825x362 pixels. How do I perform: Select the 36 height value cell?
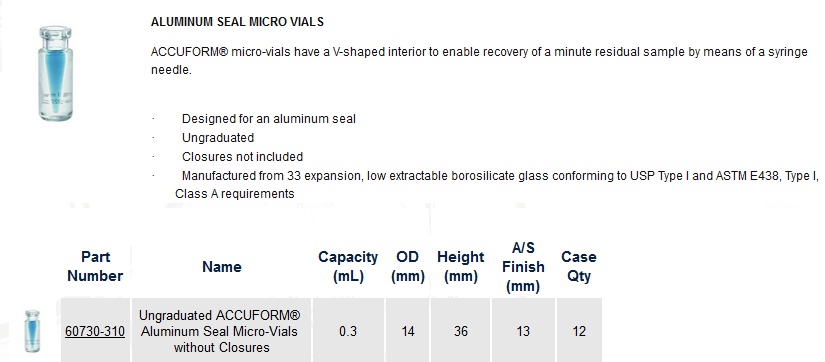[460, 331]
